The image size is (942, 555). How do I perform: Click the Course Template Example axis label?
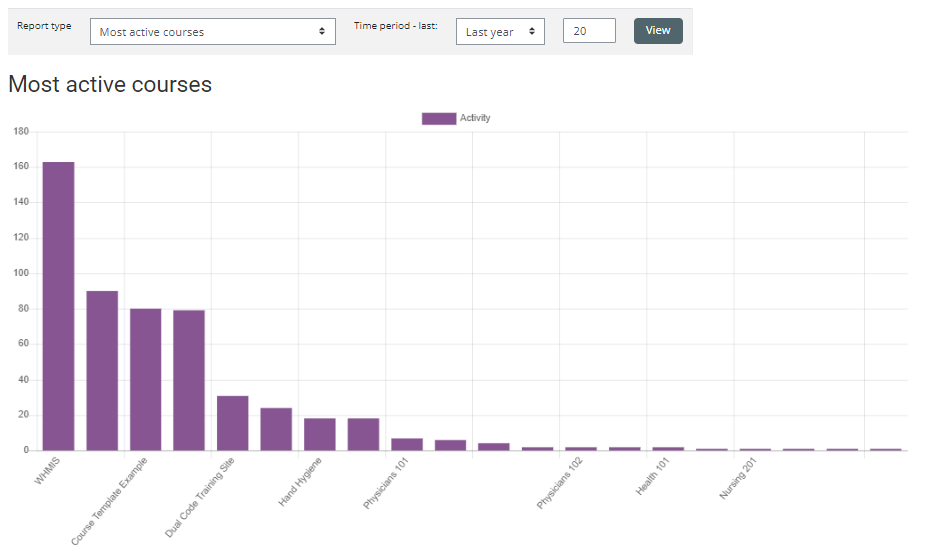110,501
